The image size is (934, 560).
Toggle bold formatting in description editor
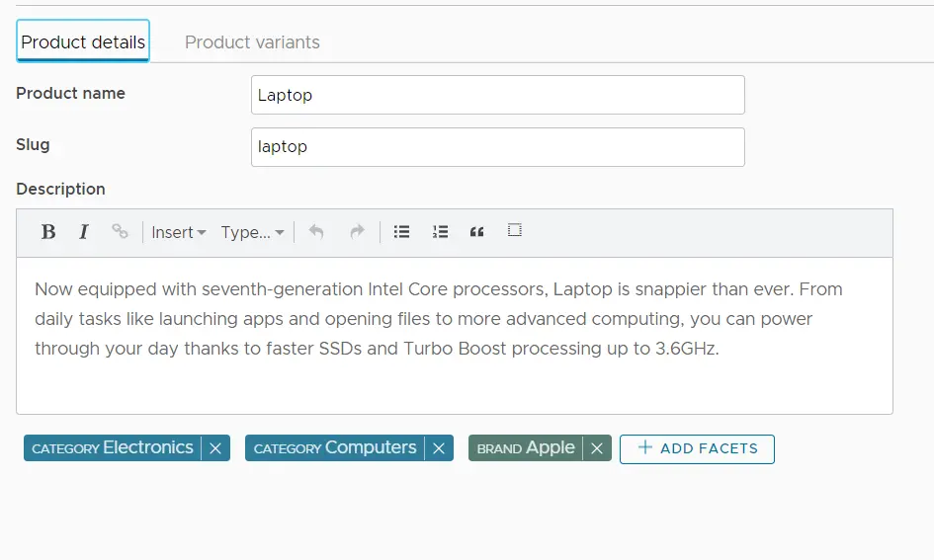point(47,232)
